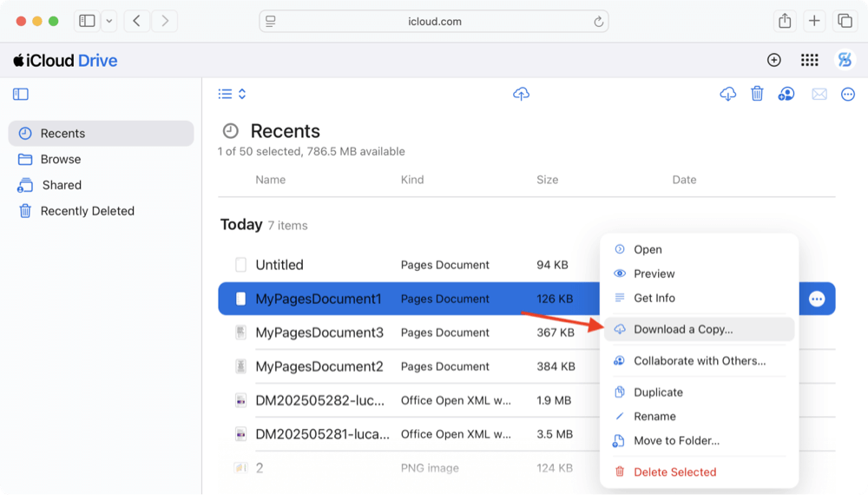Screen dimensions: 868x495
Task: Choose Get Info from the context menu
Action: tap(699, 299)
